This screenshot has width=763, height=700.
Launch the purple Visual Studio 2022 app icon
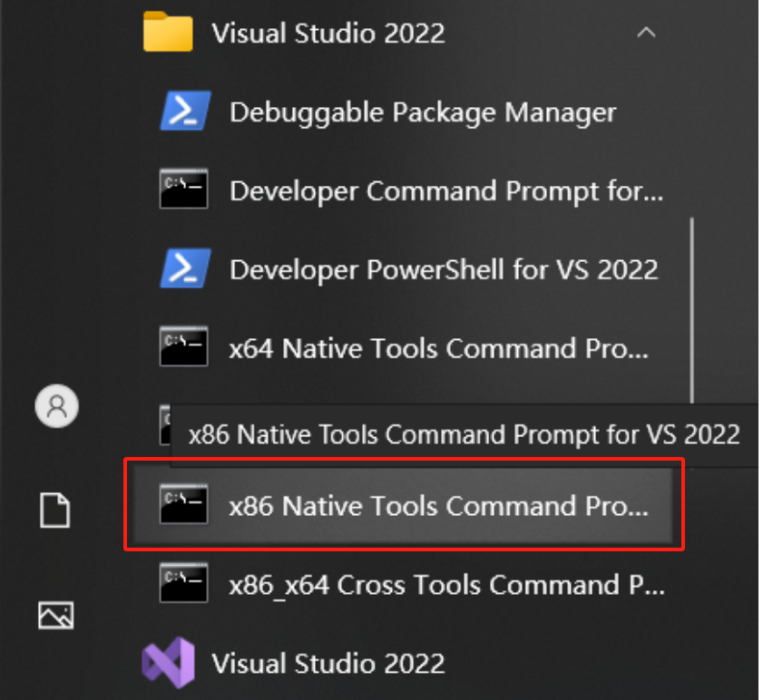pyautogui.click(x=169, y=663)
